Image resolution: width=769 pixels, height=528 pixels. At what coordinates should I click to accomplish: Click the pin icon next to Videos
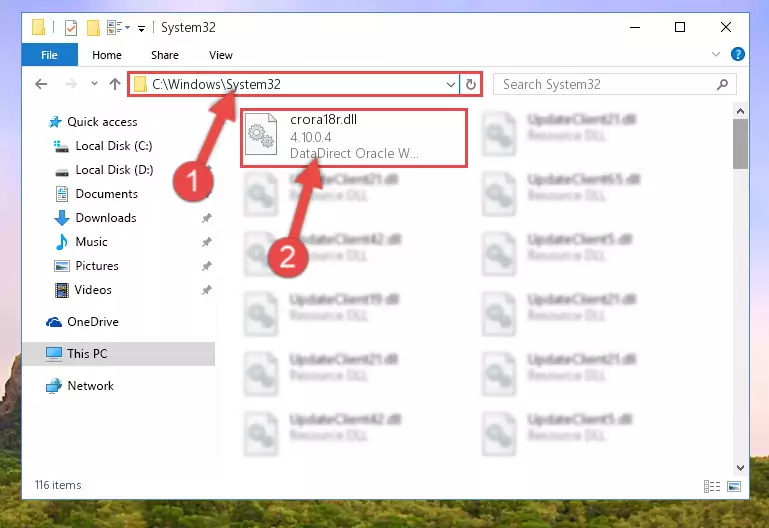click(206, 290)
